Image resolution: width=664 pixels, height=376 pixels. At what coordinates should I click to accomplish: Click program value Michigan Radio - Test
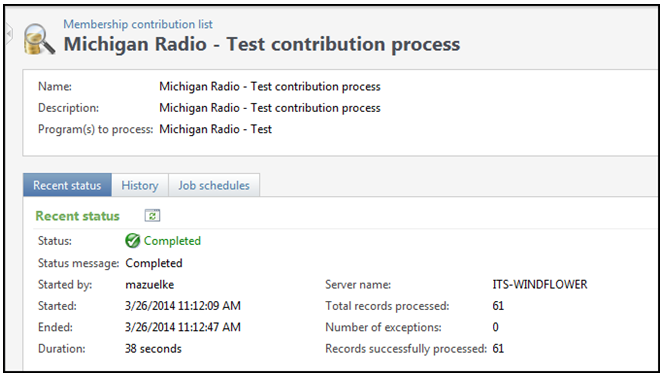(x=216, y=129)
